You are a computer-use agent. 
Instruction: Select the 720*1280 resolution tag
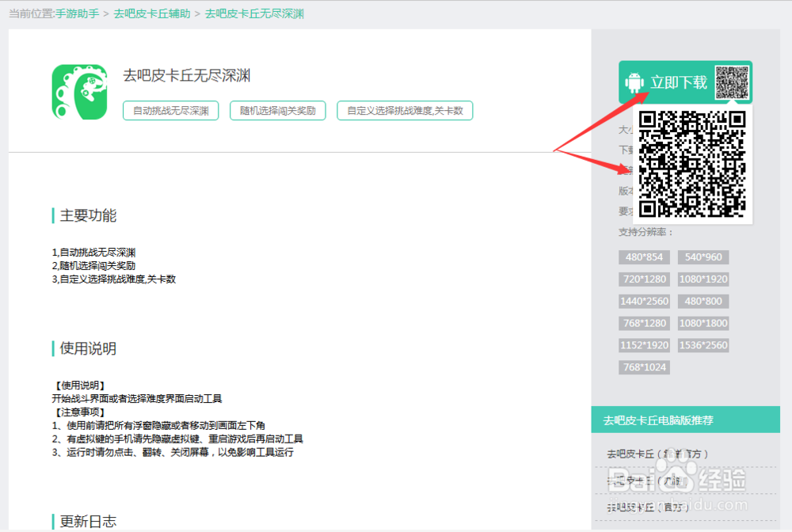pos(644,279)
